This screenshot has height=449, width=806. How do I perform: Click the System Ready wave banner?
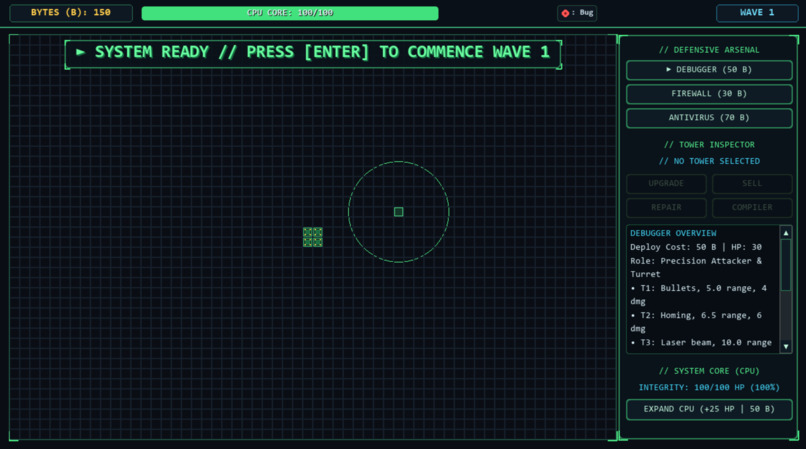(x=313, y=53)
